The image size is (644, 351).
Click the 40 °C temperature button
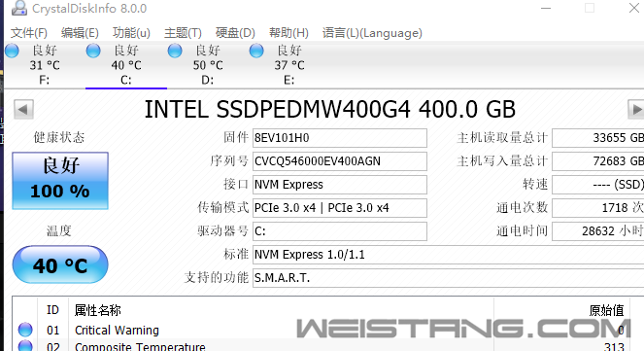[x=60, y=264]
